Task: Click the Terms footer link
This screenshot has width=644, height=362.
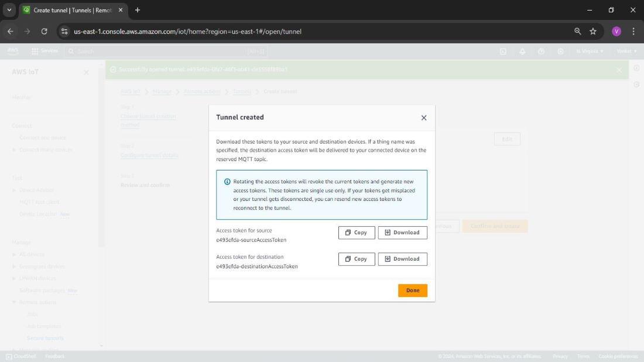Action: pyautogui.click(x=583, y=356)
